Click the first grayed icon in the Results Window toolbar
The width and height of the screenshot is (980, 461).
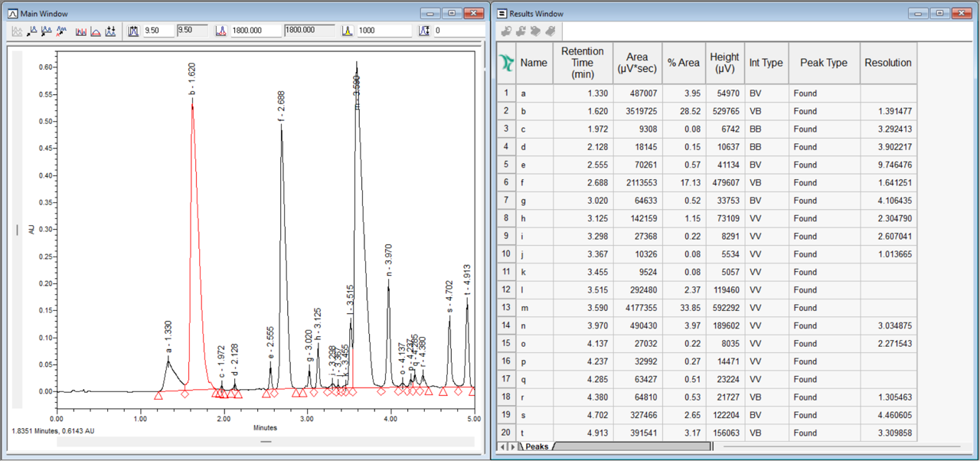pyautogui.click(x=505, y=31)
